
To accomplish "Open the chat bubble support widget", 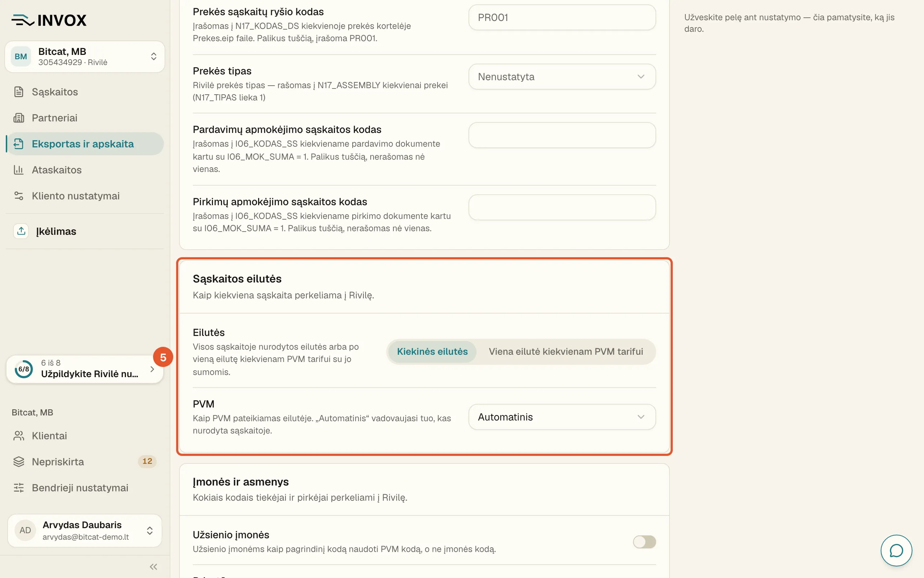I will coord(896,551).
